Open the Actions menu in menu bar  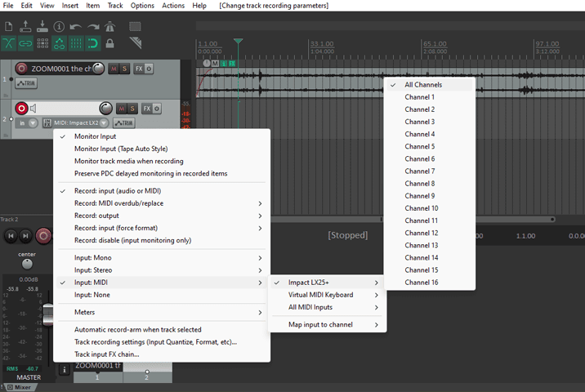pyautogui.click(x=173, y=6)
